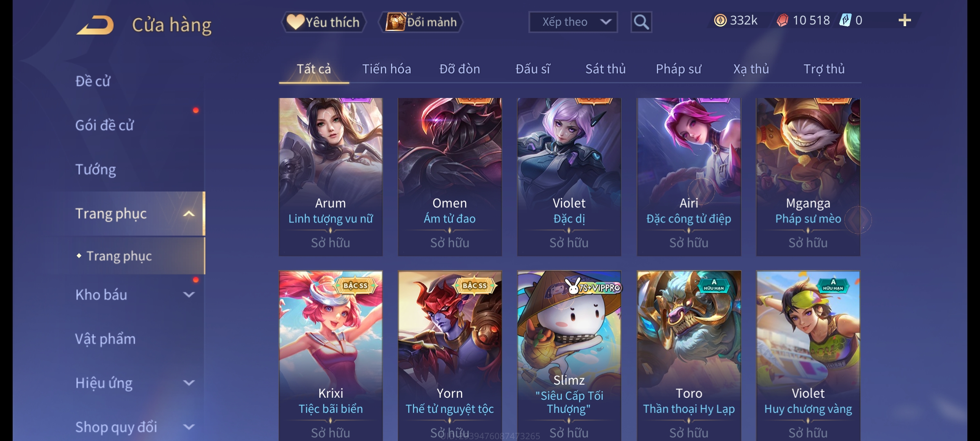Go to Gói đề cử menu
The width and height of the screenshot is (980, 441).
pos(105,125)
